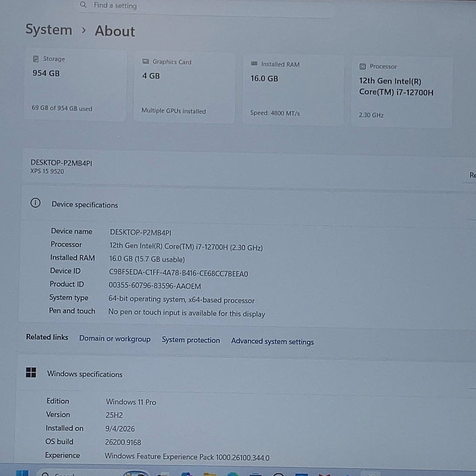Click the About page title
Viewport: 476px width, 476px height.
coord(115,31)
